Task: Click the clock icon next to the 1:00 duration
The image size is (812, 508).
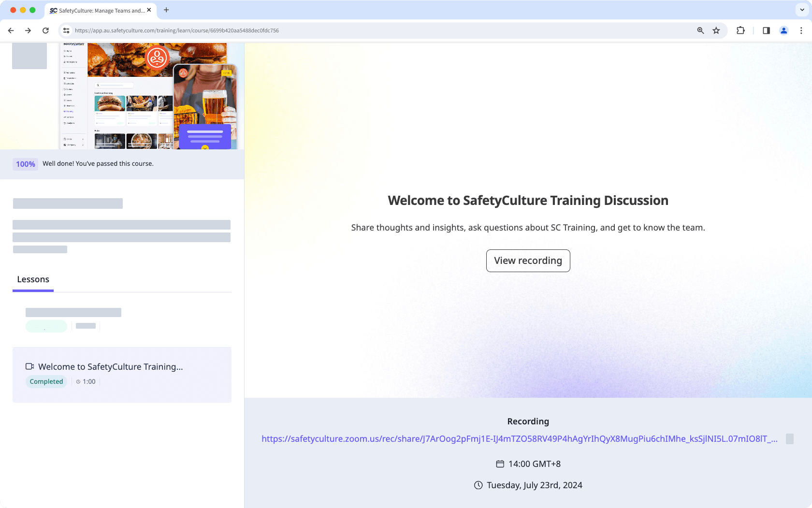Action: (x=78, y=381)
